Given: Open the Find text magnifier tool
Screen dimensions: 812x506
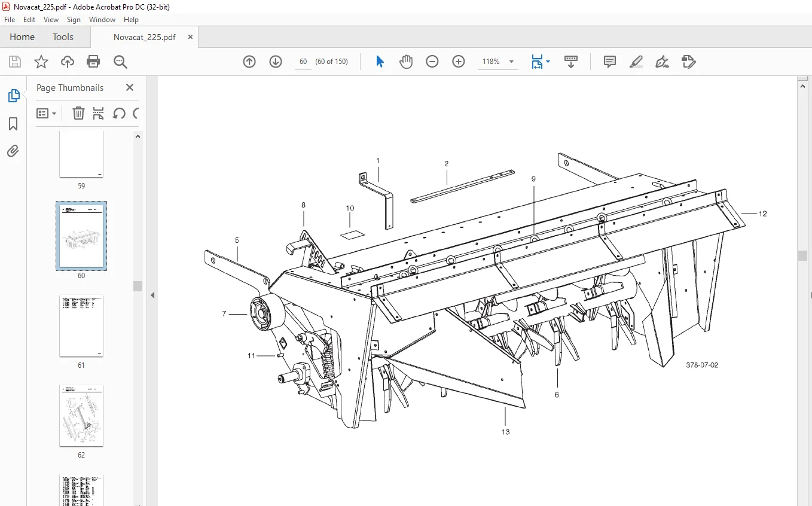Looking at the screenshot, I should (120, 62).
